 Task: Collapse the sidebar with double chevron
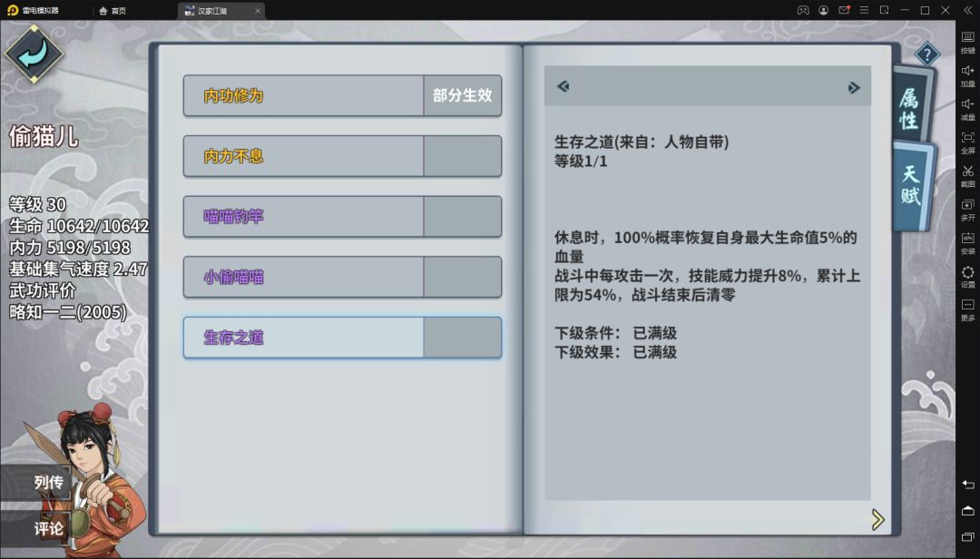tap(967, 10)
